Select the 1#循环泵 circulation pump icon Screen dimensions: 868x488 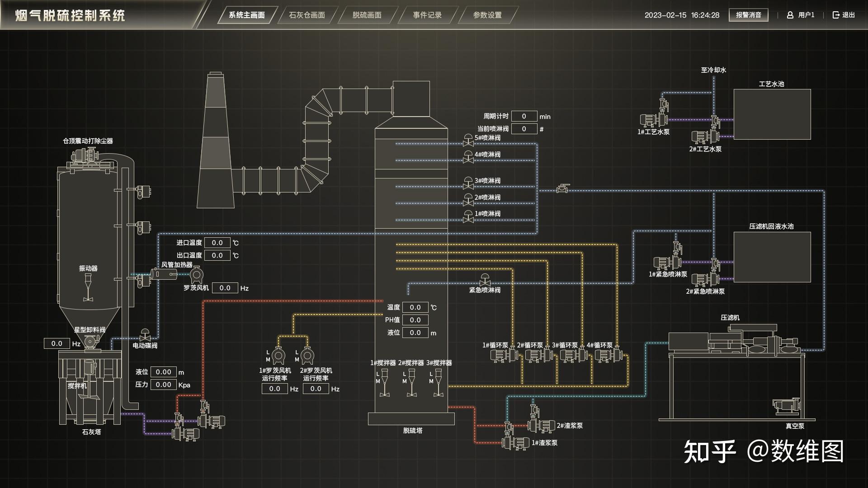503,355
